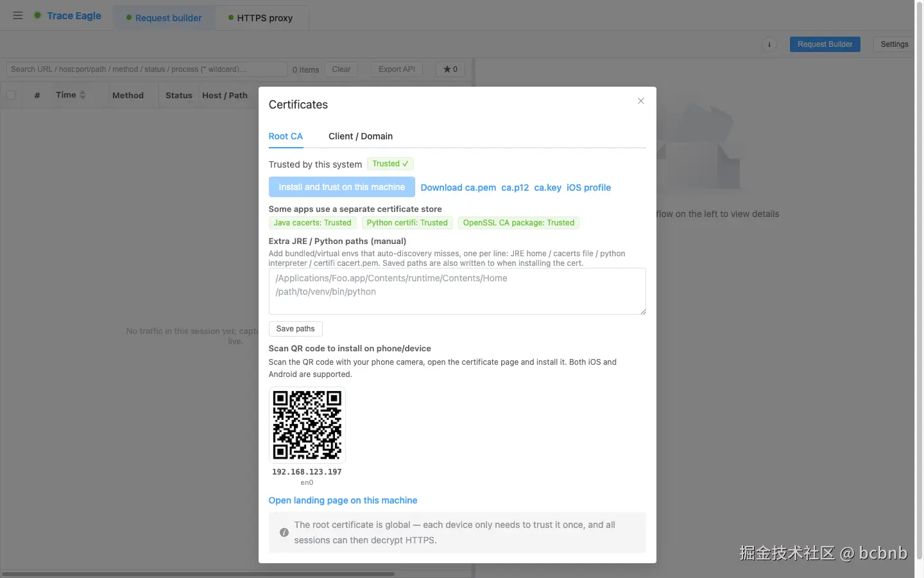Click the certificate QR code
The height and width of the screenshot is (578, 924).
point(307,425)
